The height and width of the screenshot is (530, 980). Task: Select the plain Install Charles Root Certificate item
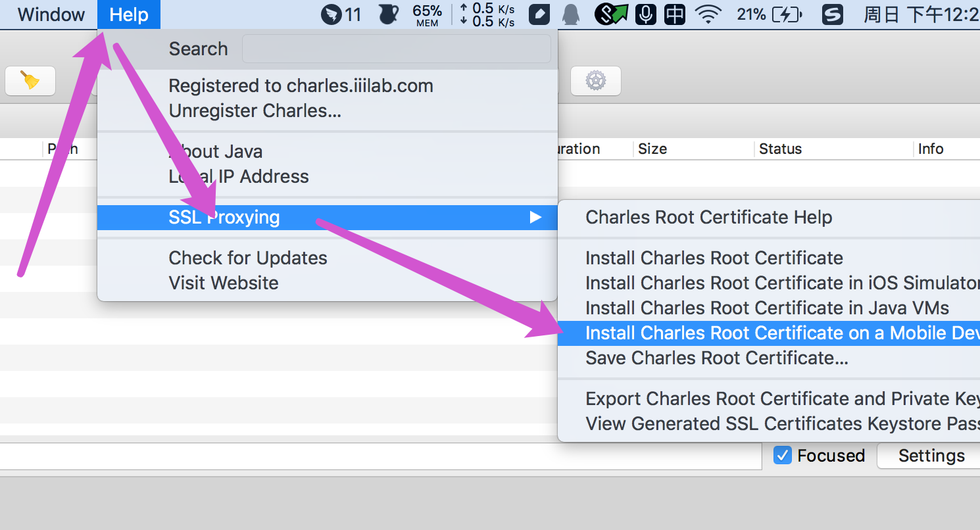point(769,258)
